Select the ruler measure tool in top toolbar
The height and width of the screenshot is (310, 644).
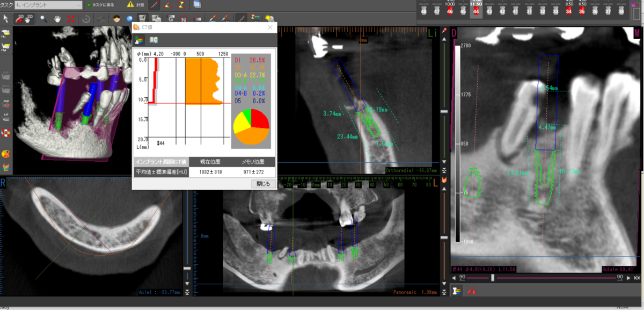point(153,4)
